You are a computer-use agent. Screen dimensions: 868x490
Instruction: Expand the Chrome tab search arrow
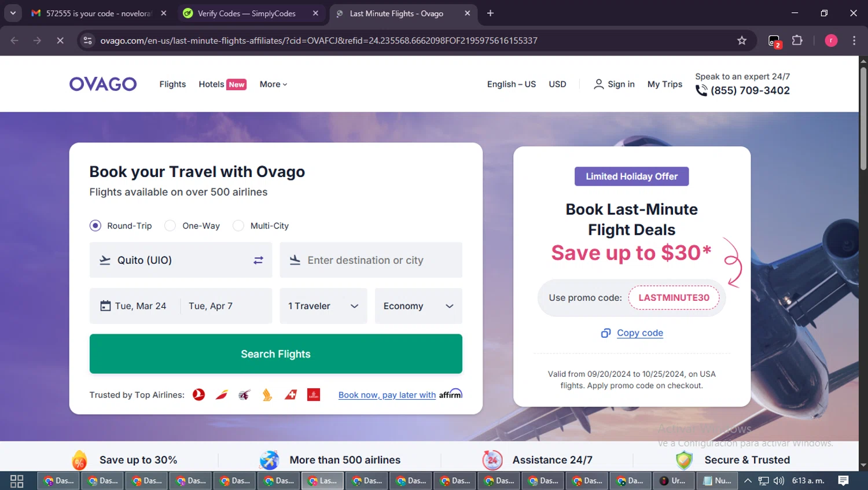(13, 13)
